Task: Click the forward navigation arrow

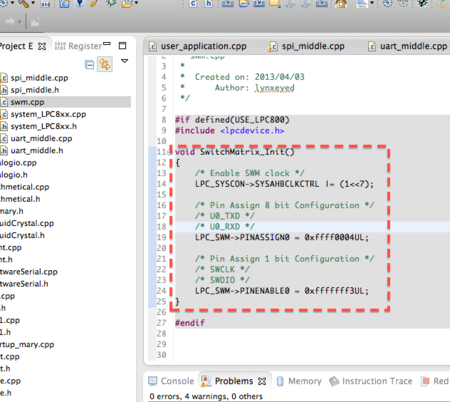Action: coord(10,22)
